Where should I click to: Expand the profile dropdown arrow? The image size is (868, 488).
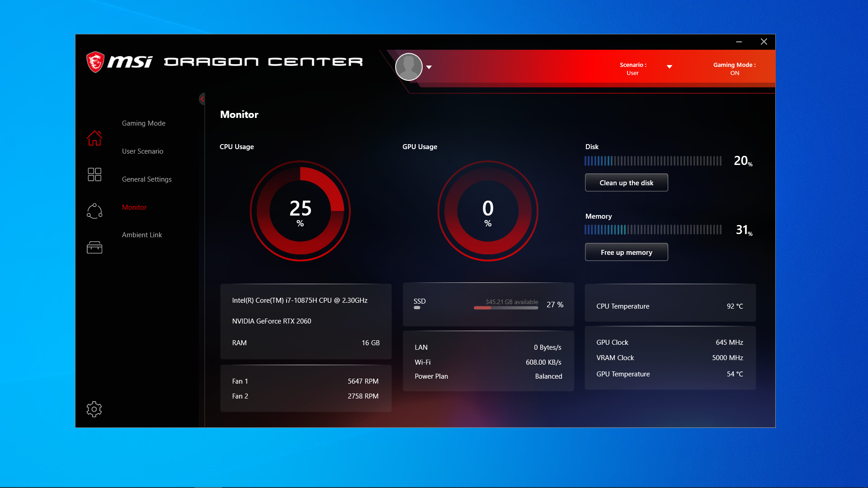429,67
